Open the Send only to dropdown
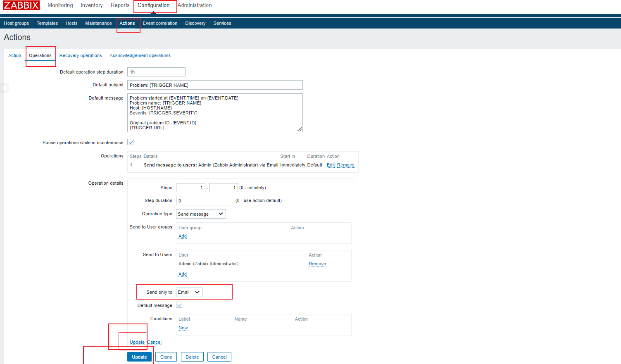This screenshot has height=364, width=621. tap(189, 292)
